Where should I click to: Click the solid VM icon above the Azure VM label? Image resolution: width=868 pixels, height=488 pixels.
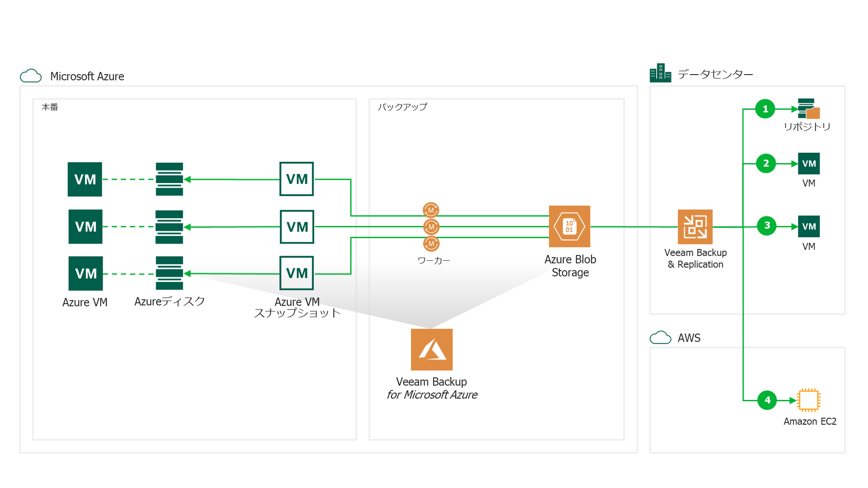(85, 273)
